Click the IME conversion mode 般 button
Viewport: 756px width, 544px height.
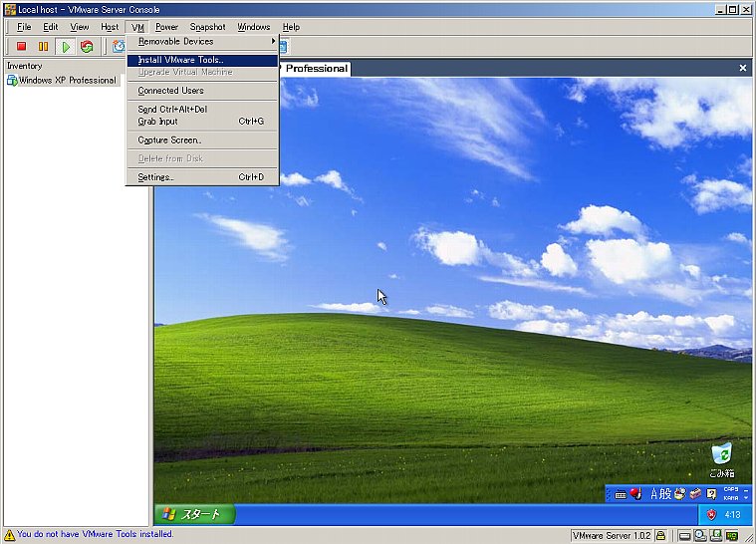(665, 494)
